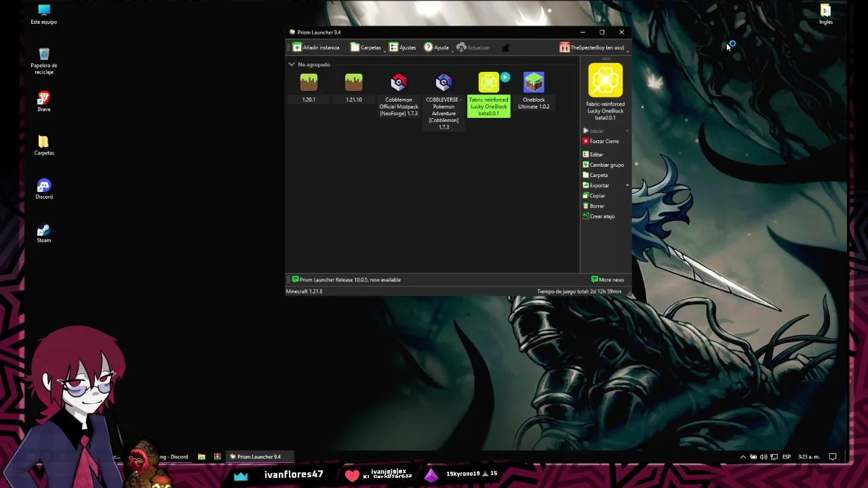
Task: Click Forzar Cierre in side panel
Action: click(601, 141)
